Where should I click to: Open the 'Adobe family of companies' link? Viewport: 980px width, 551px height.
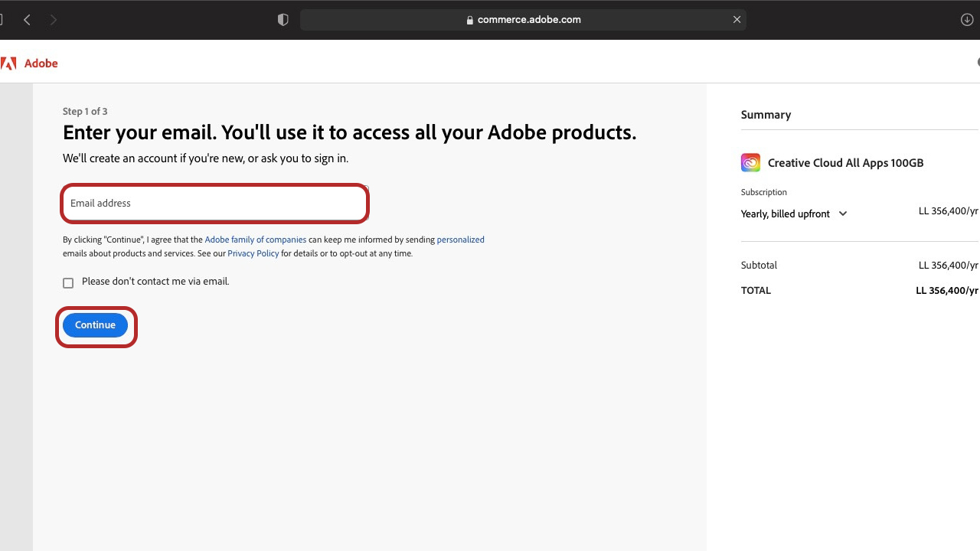pyautogui.click(x=256, y=240)
